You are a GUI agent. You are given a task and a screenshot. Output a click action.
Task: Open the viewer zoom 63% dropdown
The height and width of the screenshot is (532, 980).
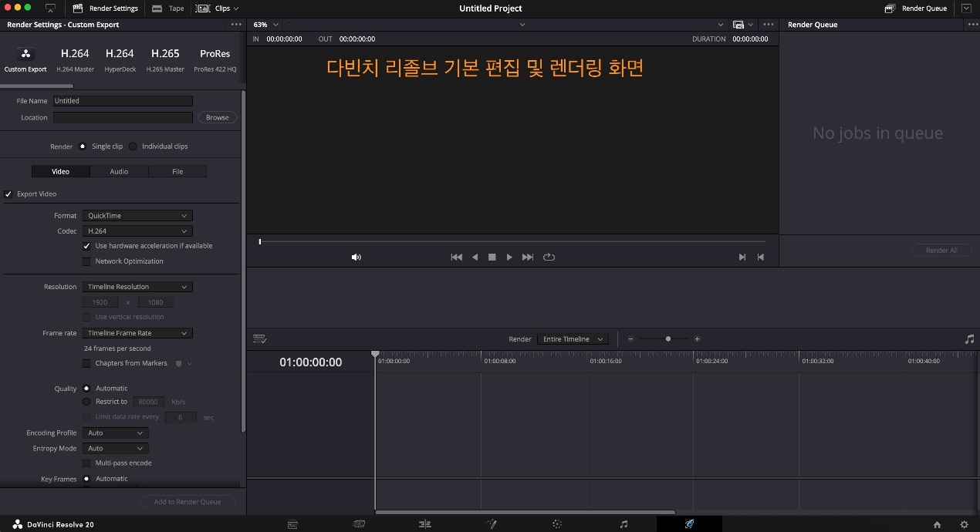[x=266, y=25]
